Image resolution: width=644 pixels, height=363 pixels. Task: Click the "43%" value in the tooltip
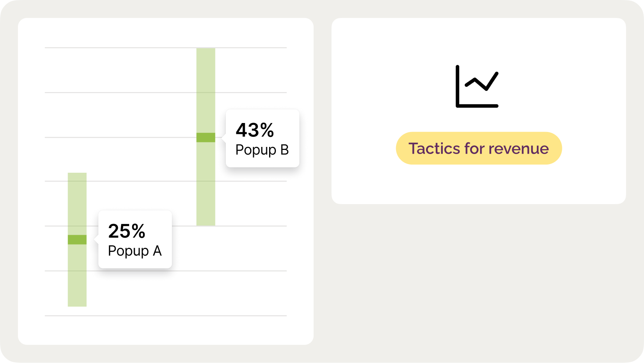coord(255,130)
